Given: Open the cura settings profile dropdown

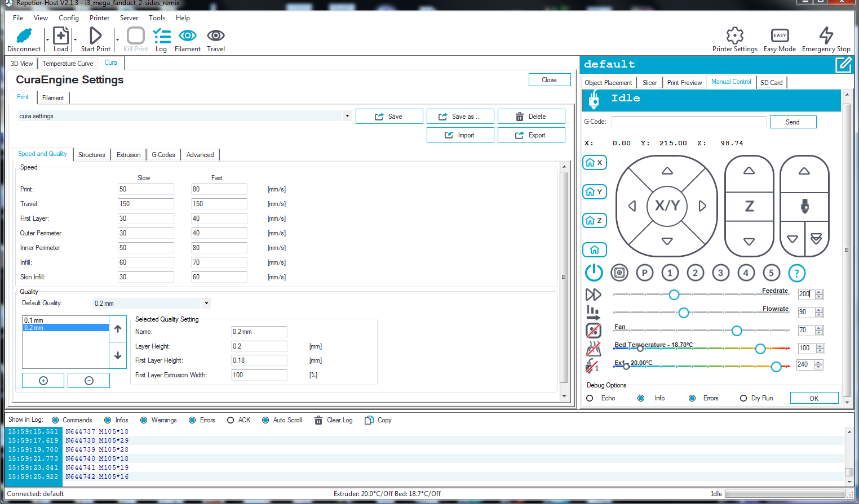Looking at the screenshot, I should (347, 116).
